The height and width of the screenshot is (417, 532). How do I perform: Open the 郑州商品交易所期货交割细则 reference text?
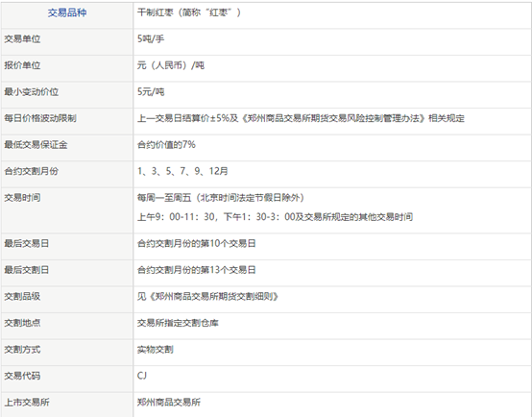[x=212, y=297]
